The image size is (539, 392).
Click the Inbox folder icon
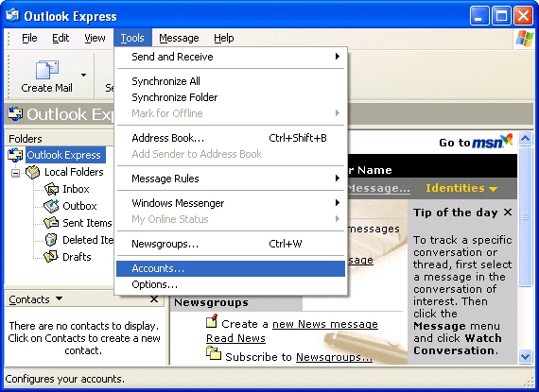[52, 189]
